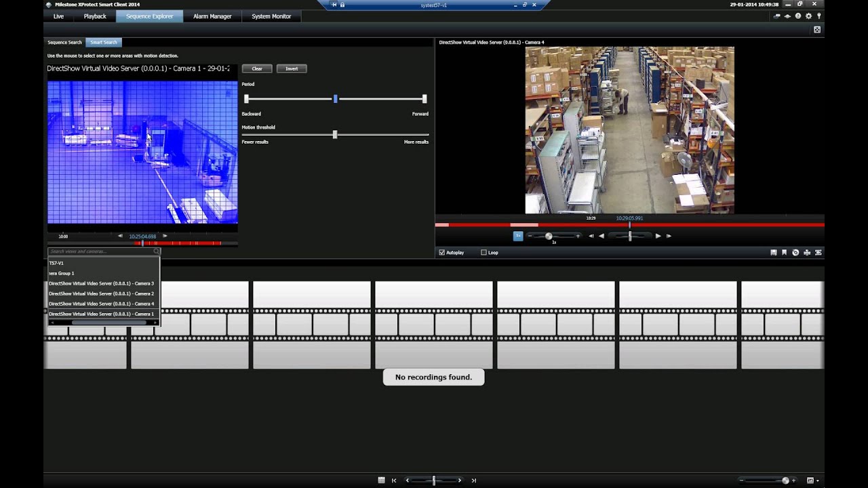868x488 pixels.
Task: Select Camera 3 in the camera list
Action: click(102, 283)
